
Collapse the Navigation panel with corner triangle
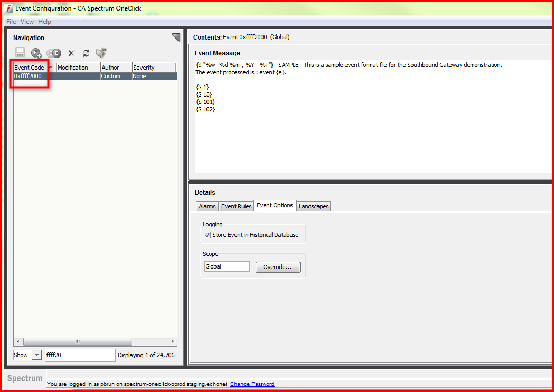176,37
